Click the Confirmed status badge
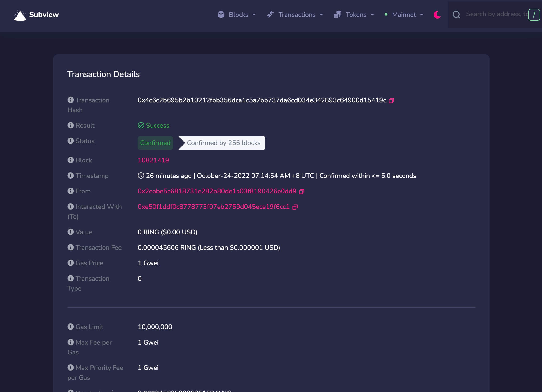This screenshot has width=542, height=392. 155,143
